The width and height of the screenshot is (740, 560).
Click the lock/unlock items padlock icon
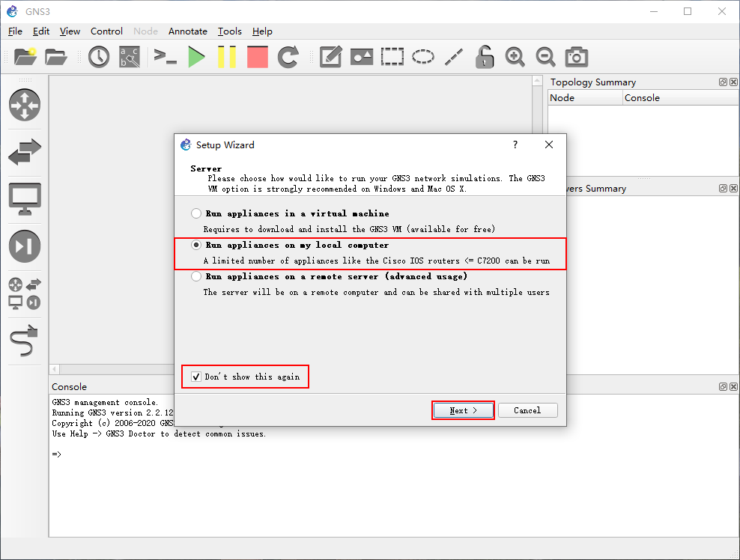(484, 57)
